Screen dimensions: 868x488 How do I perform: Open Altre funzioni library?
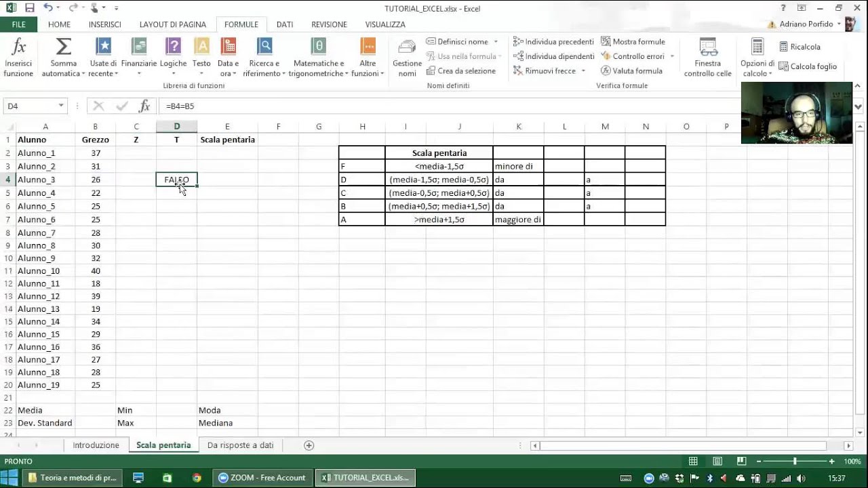coord(368,58)
